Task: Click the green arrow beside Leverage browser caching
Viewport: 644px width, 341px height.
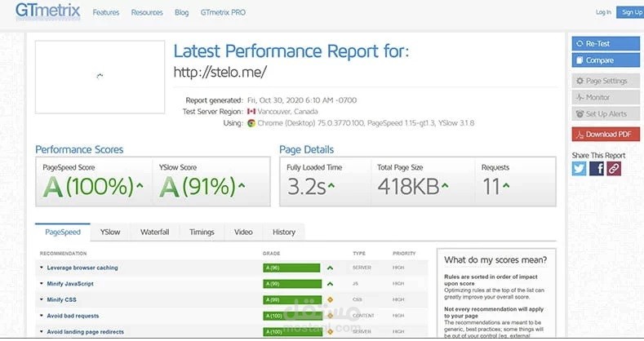Action: (330, 268)
